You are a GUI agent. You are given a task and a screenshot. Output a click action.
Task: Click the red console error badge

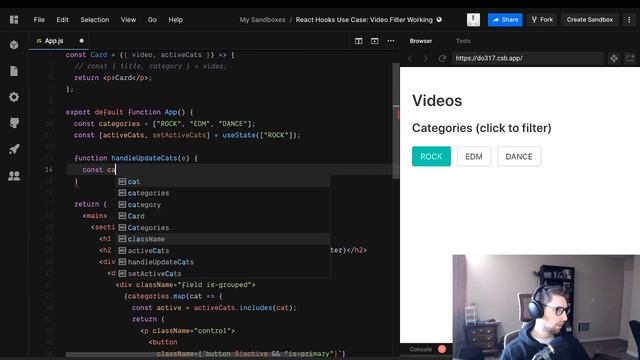click(x=442, y=349)
